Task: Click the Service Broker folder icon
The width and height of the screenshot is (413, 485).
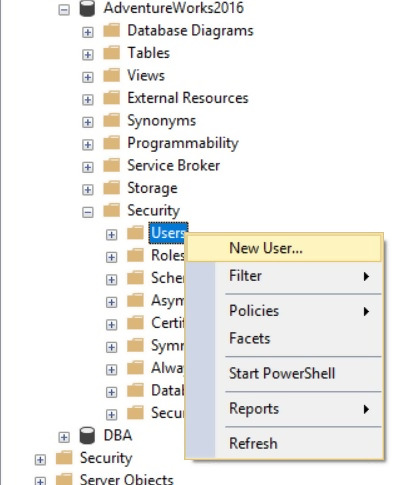Action: click(112, 165)
